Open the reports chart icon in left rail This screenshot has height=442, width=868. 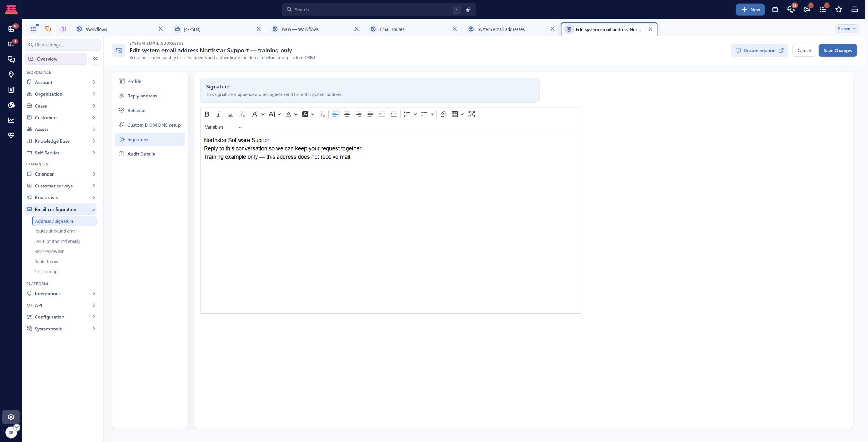point(11,120)
